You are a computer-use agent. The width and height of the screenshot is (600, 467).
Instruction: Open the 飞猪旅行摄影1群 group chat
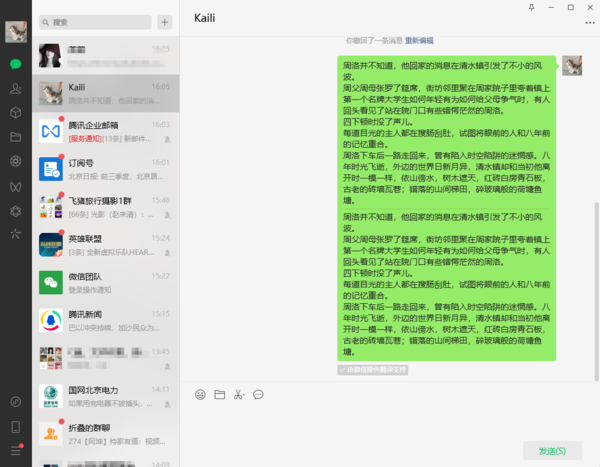click(x=106, y=207)
